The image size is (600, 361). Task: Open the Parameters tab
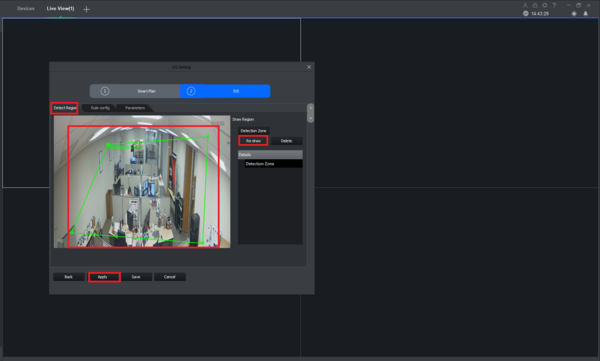pyautogui.click(x=135, y=108)
